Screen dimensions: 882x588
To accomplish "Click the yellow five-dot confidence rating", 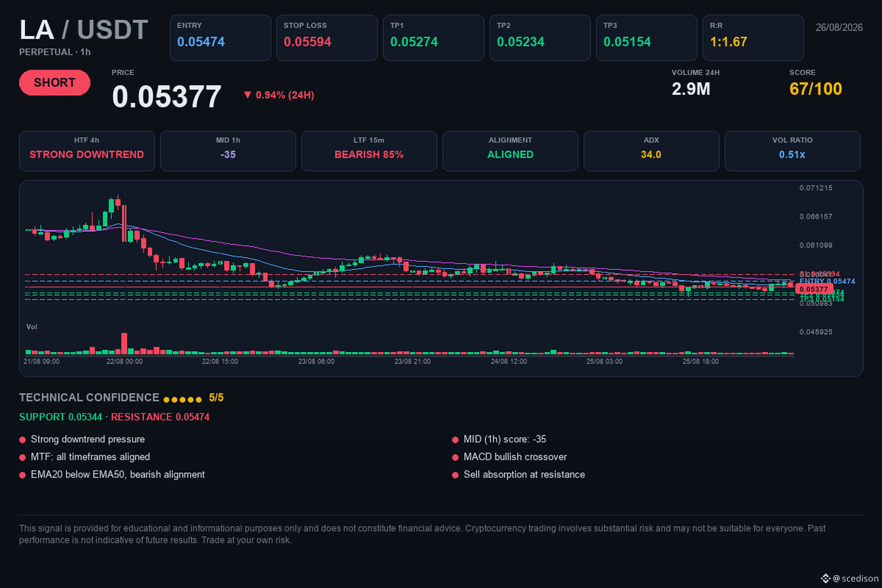I will pos(183,400).
